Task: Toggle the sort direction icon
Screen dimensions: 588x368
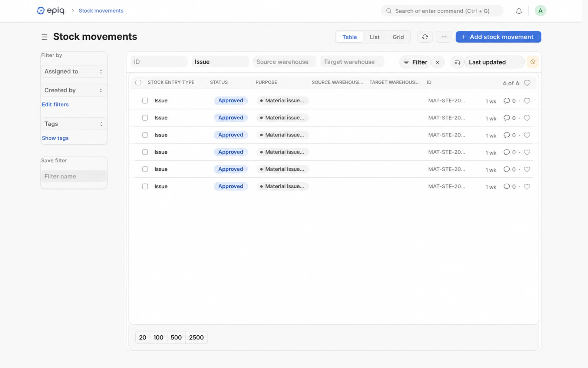Action: coord(457,62)
